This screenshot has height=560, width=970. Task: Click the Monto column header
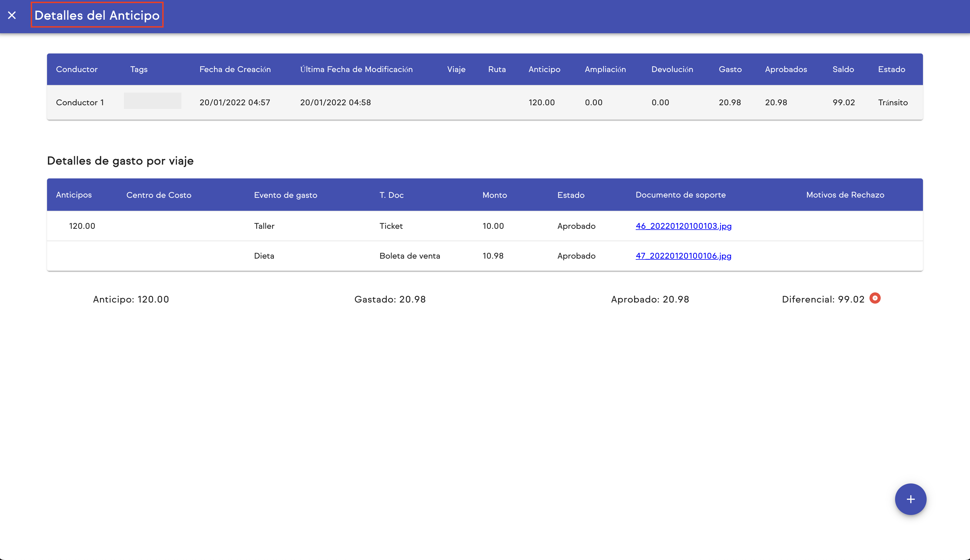495,195
